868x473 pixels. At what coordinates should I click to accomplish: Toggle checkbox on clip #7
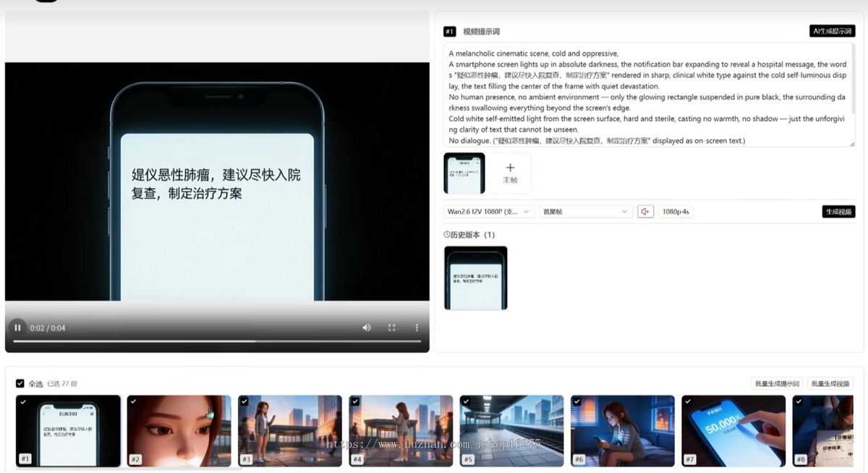(x=688, y=401)
